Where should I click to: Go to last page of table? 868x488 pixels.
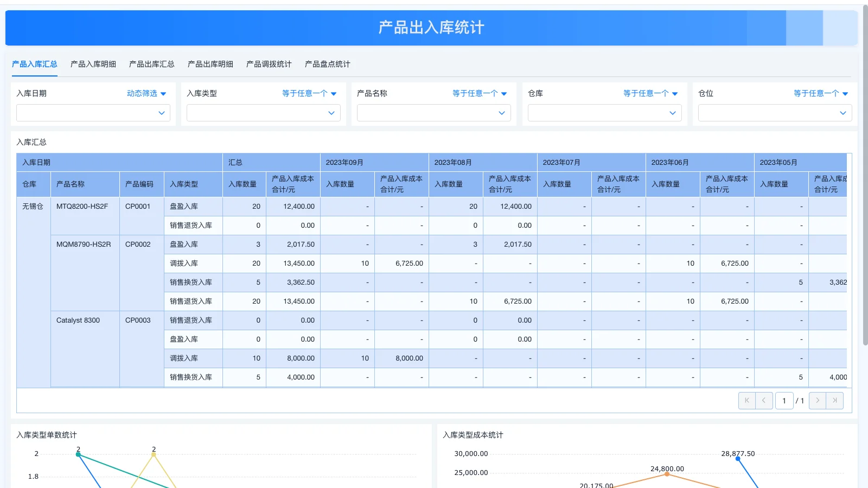click(x=835, y=401)
